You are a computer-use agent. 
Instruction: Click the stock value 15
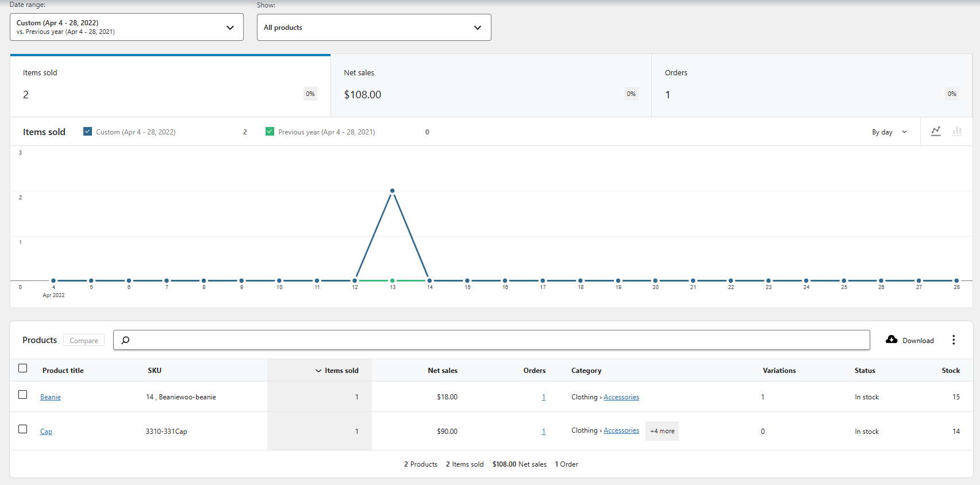click(x=956, y=397)
